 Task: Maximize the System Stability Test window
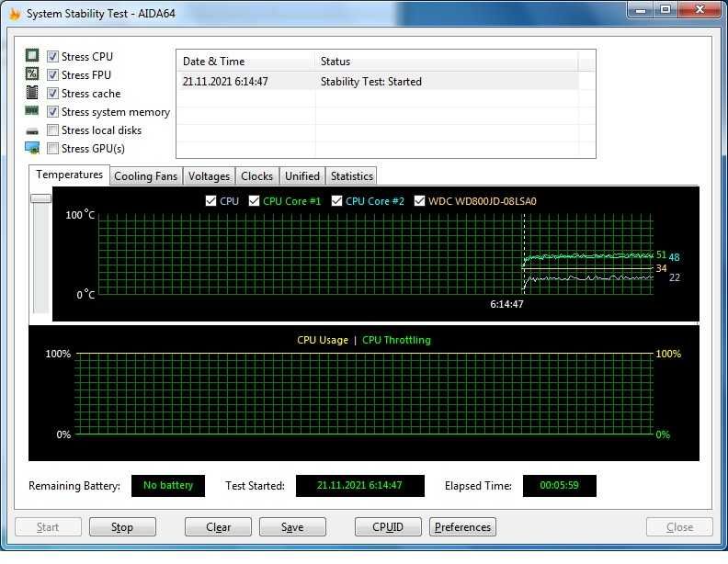coord(665,10)
